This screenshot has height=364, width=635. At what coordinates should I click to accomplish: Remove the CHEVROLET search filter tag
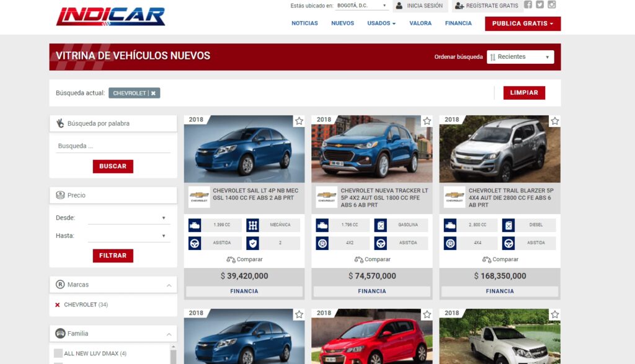[153, 93]
